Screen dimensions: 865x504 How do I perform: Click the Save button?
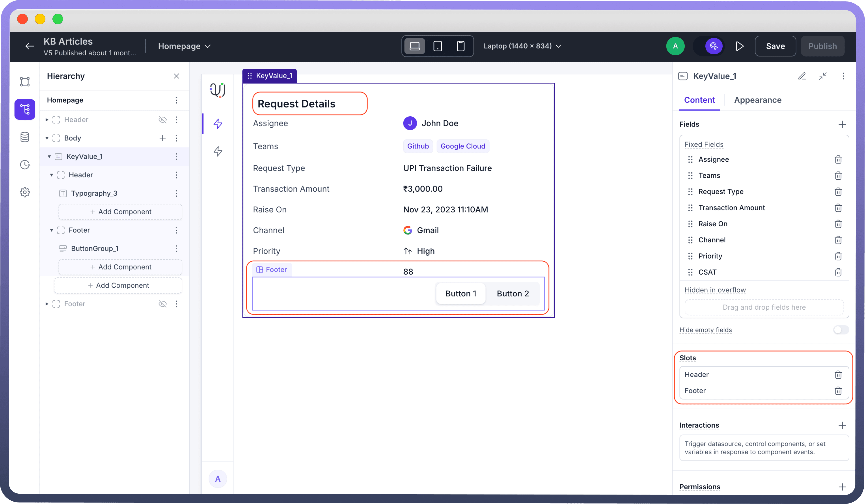pos(775,46)
